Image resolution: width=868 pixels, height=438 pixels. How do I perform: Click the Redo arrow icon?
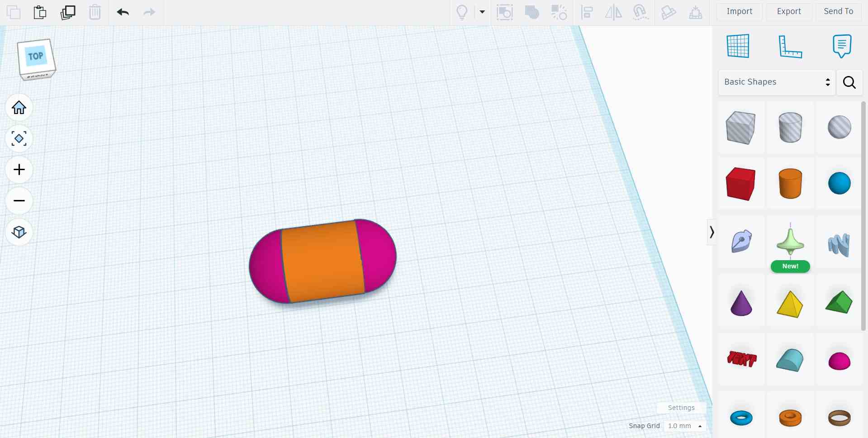point(149,12)
